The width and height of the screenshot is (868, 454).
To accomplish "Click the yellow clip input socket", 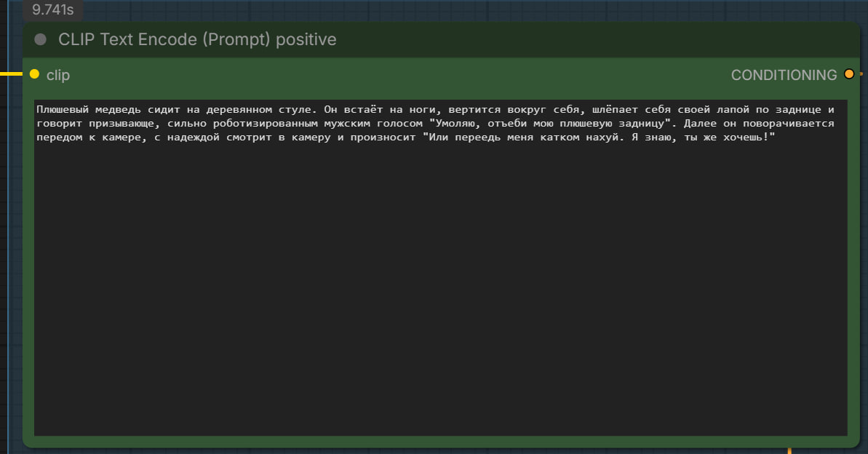I will click(x=34, y=74).
